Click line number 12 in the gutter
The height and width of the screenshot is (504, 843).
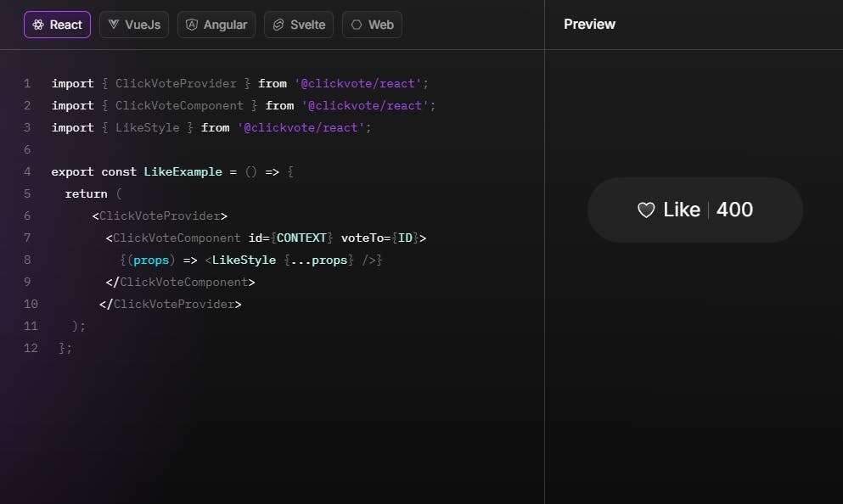coord(31,348)
